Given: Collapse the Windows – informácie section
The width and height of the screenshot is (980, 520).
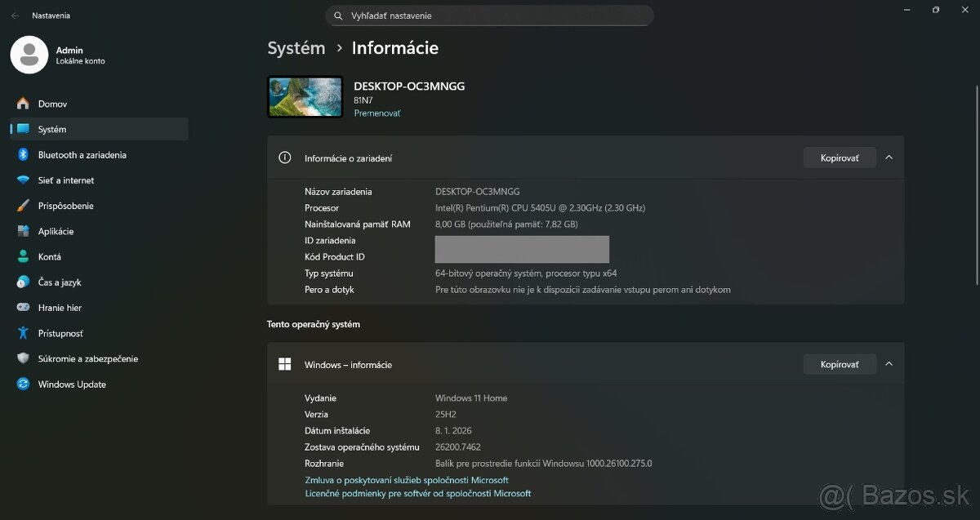Looking at the screenshot, I should [889, 364].
